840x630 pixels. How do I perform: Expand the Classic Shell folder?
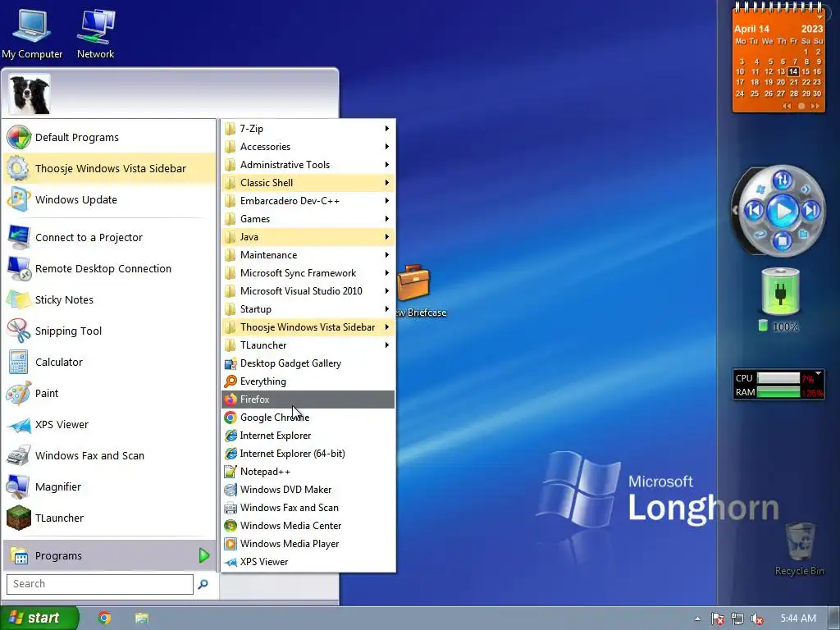[x=308, y=183]
